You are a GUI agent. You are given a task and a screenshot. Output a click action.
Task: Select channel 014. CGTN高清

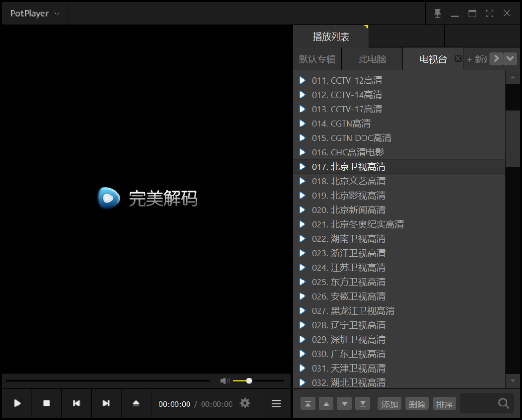click(x=400, y=124)
